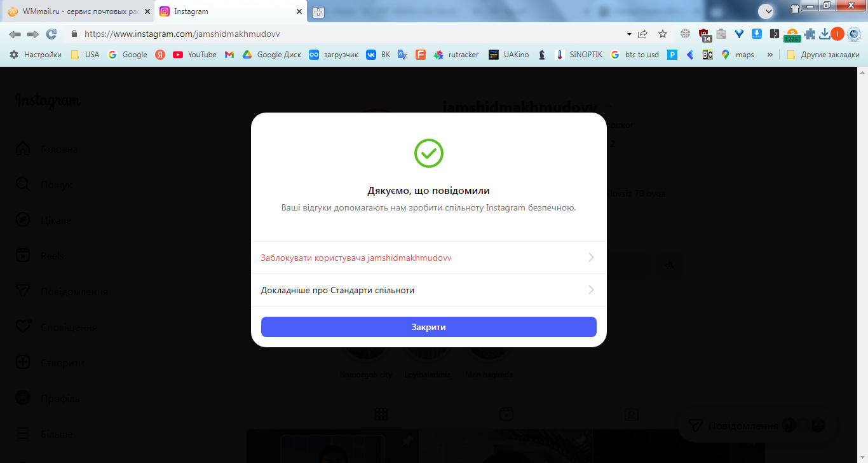Open browser downloads arrow icon
This screenshot has height=463, width=868.
[x=825, y=34]
